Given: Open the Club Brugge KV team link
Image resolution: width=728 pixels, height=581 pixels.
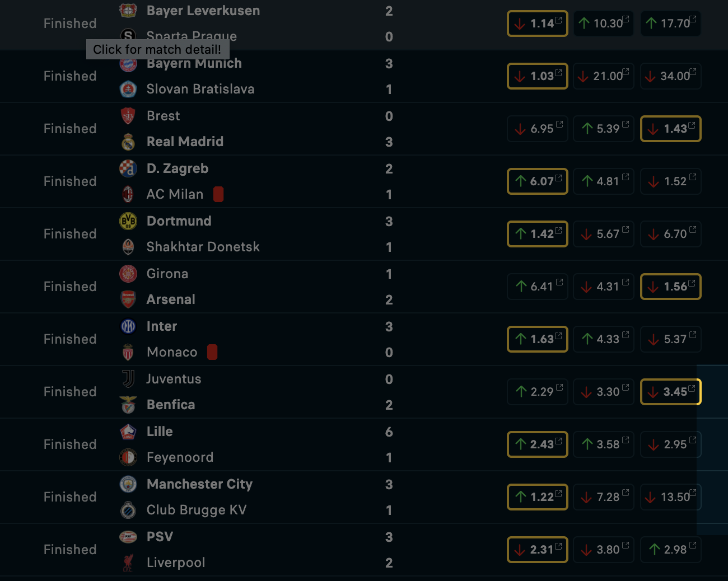Looking at the screenshot, I should 197,510.
